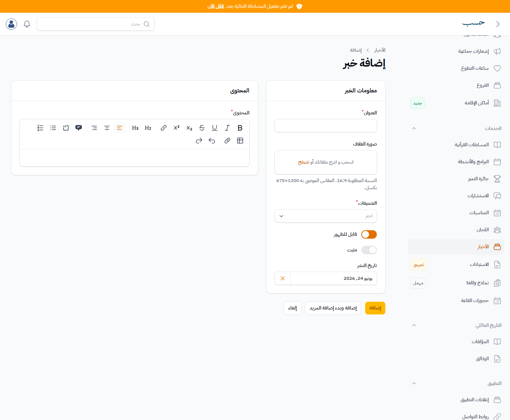Focus the top search box
Viewport: 510px width, 420px height.
(x=96, y=24)
